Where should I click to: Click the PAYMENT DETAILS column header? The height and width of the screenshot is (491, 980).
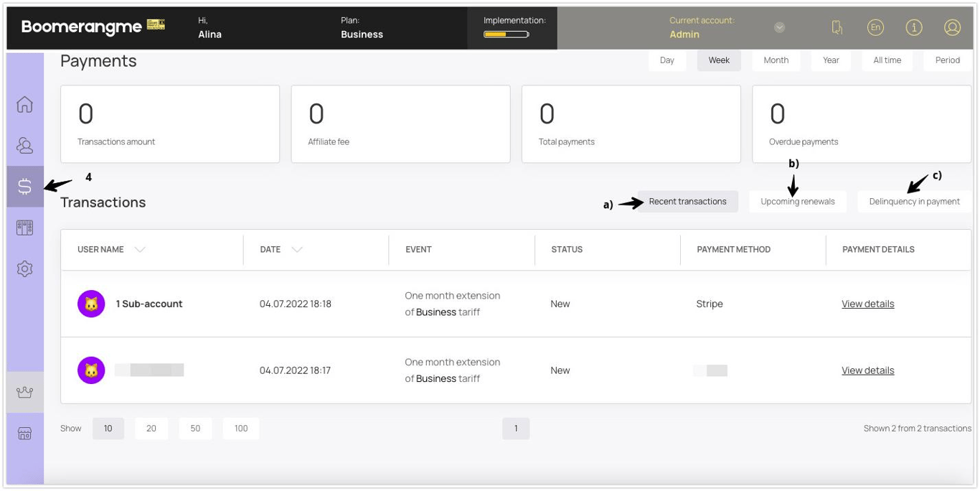click(878, 250)
